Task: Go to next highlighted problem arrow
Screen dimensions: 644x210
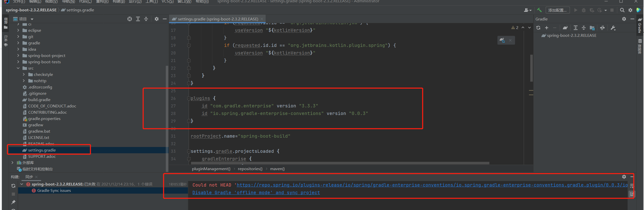Action: click(529, 27)
